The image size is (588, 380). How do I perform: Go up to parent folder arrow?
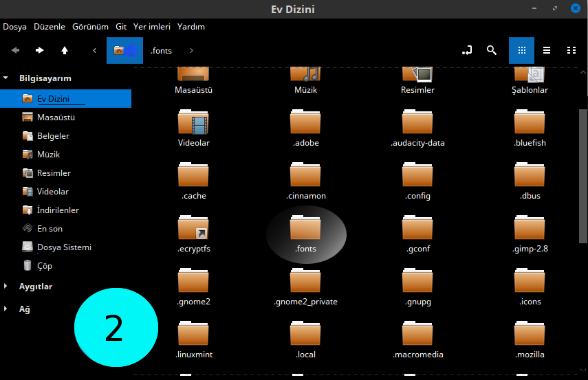[x=65, y=50]
